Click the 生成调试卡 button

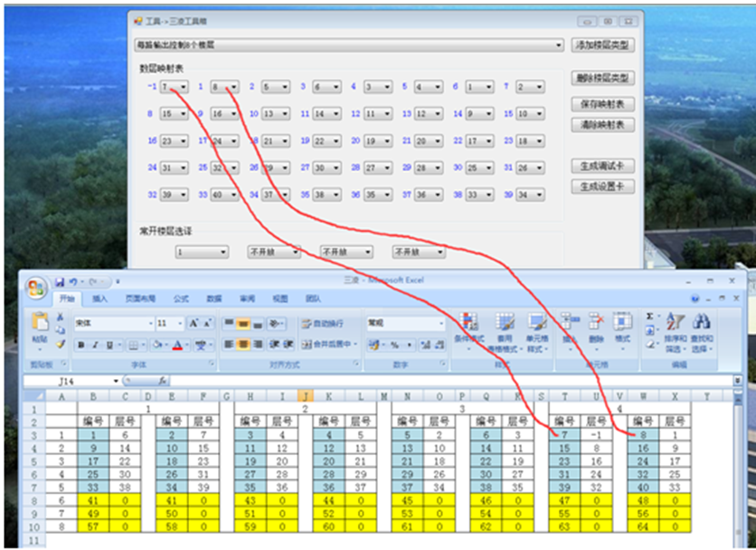(602, 166)
